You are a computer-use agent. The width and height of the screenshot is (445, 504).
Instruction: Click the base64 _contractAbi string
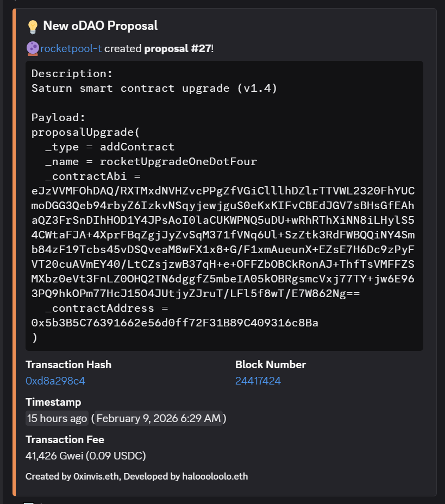coord(223,242)
